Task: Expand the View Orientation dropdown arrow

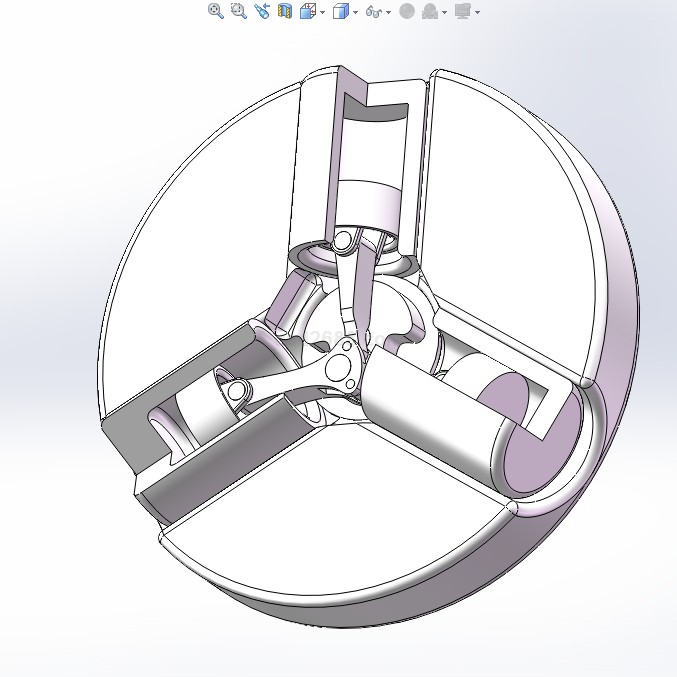Action: [322, 12]
